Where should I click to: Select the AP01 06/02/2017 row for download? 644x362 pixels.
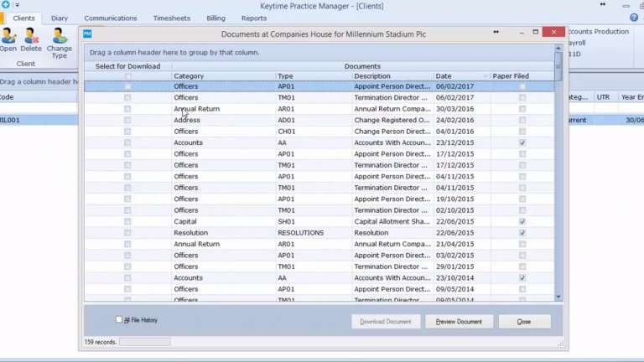click(127, 86)
